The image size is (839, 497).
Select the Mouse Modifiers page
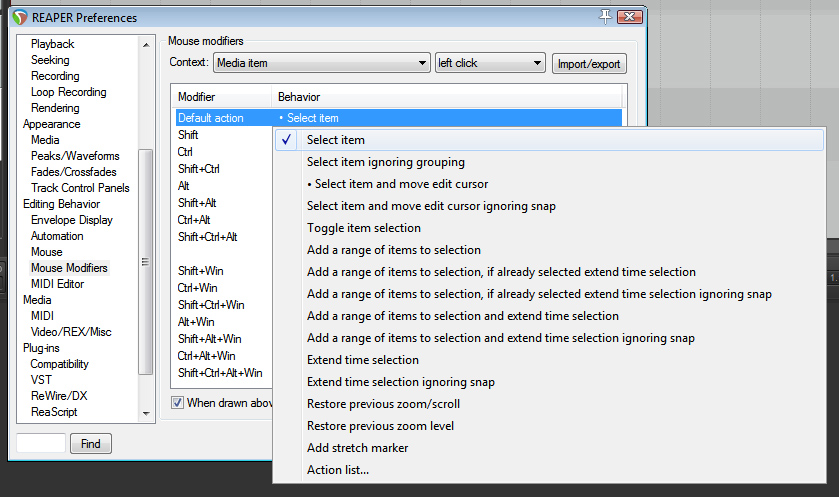(69, 268)
